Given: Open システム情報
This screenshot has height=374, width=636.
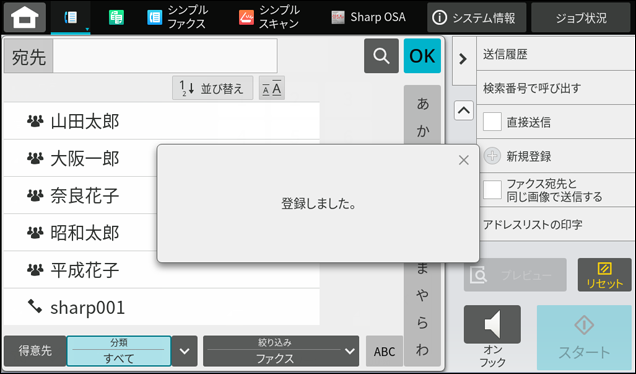Looking at the screenshot, I should coord(477,17).
